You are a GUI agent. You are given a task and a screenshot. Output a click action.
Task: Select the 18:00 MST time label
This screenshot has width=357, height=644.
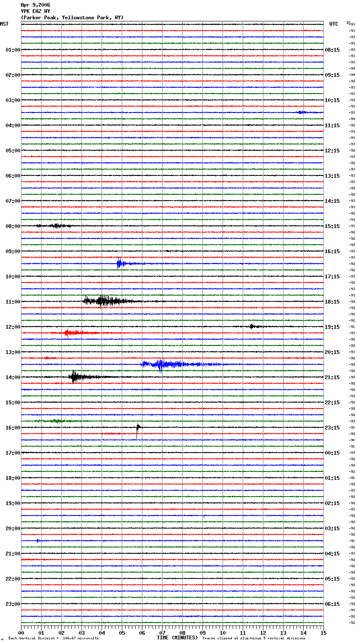click(x=13, y=478)
